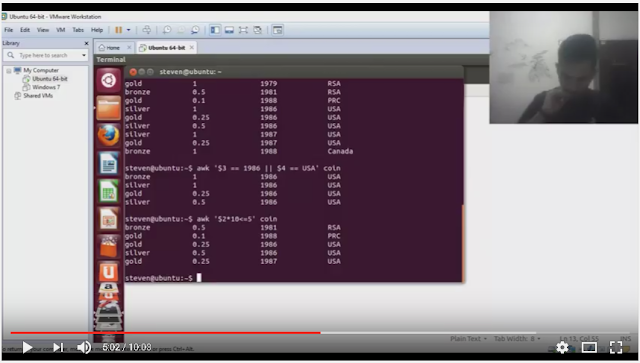Click the awk '$3 == 1986' command line
This screenshot has height=363, width=640.
pyautogui.click(x=232, y=168)
